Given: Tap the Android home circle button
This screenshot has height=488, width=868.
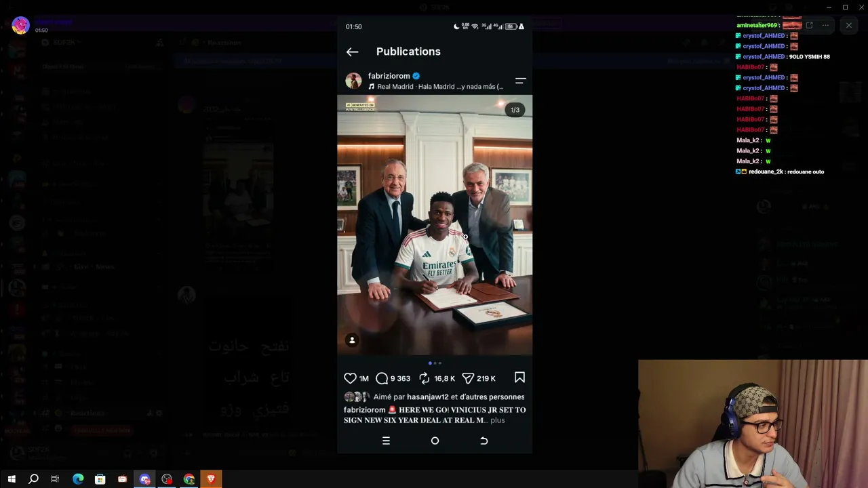Looking at the screenshot, I should pos(435,441).
